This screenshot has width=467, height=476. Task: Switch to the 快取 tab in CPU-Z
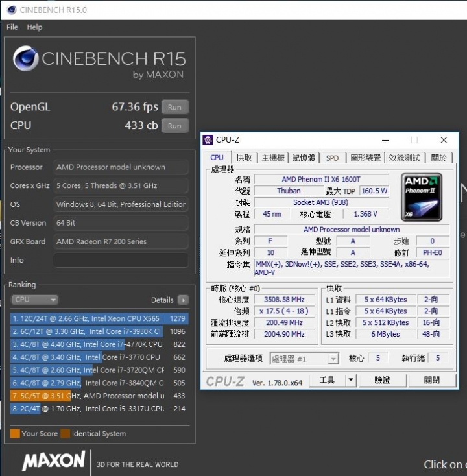pos(245,158)
